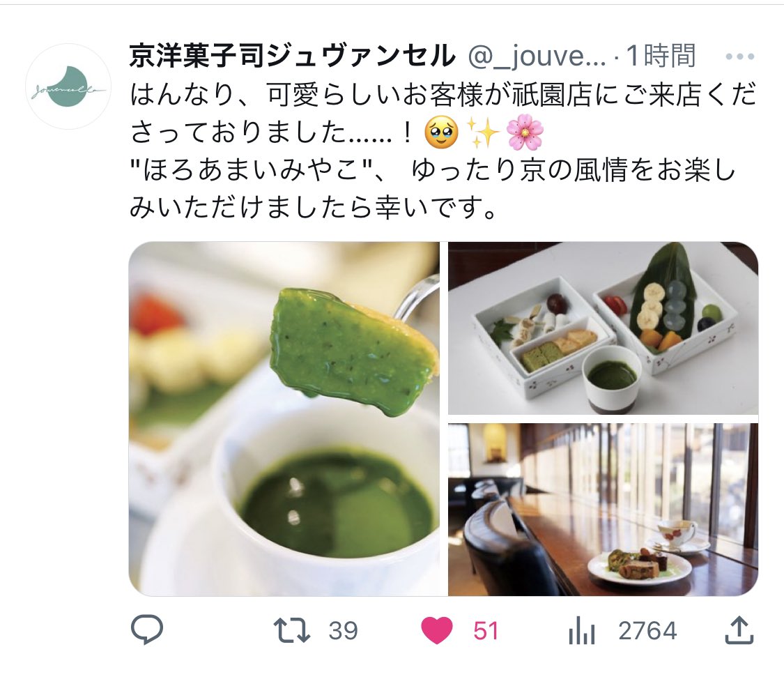Viewport: 784px width, 686px height.
Task: Tap the share upload icon
Action: [x=739, y=630]
